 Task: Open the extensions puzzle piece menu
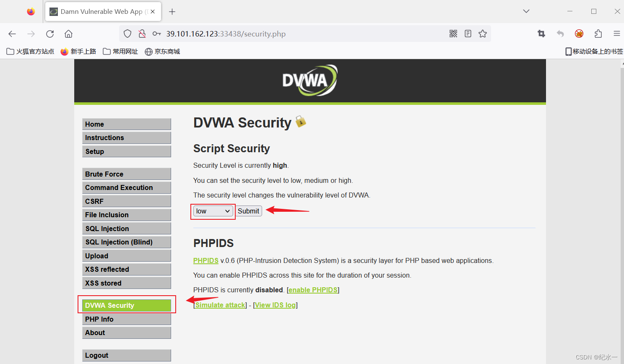(x=598, y=34)
